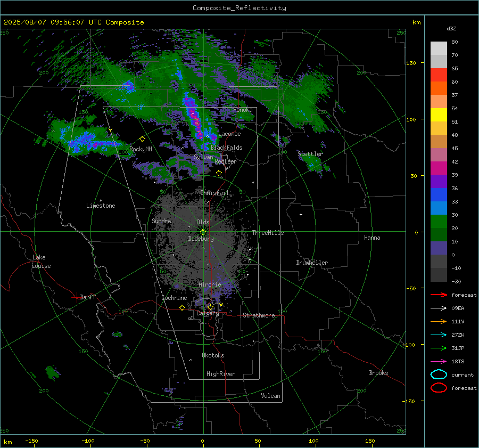Click the Airdrie city label
Image resolution: width=479 pixels, height=448 pixels.
(x=210, y=284)
